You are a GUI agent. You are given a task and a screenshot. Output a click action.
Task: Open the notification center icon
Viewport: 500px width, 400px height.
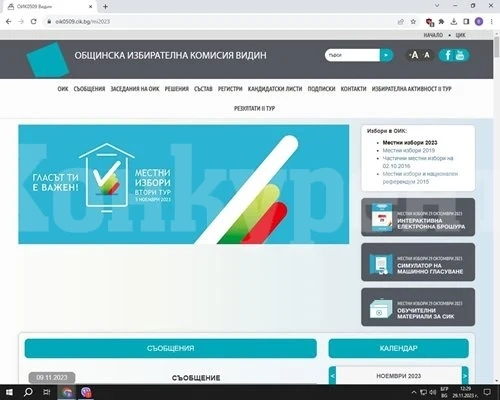[487, 392]
